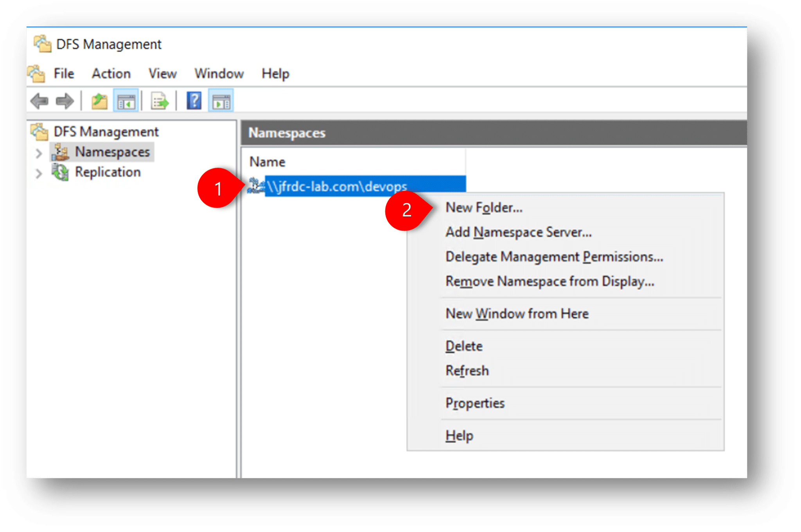The height and width of the screenshot is (532, 801).
Task: Open the View menu
Action: pyautogui.click(x=162, y=74)
